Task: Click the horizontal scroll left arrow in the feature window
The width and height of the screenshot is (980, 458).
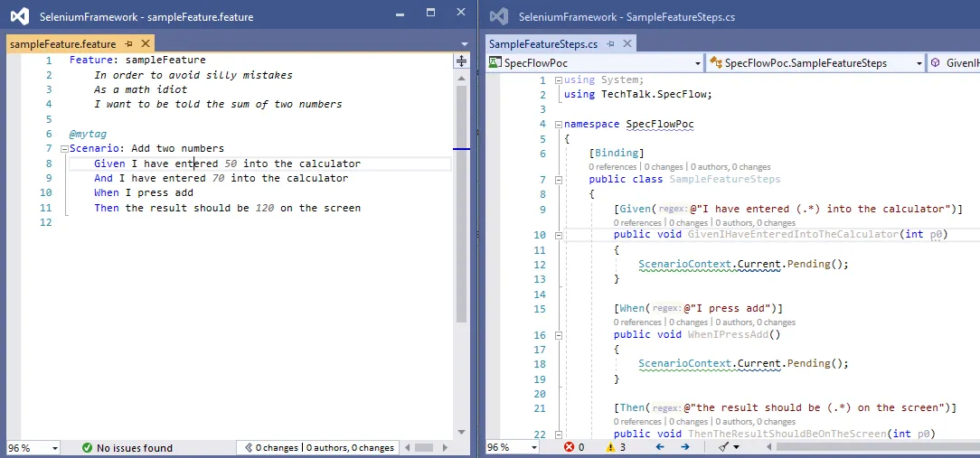Action: click(408, 447)
